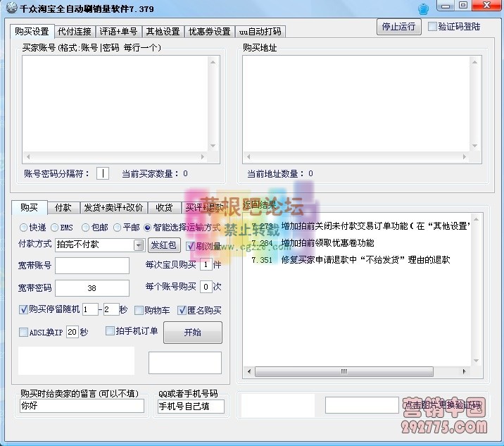Click the app icon in the title bar

pyautogui.click(x=11, y=8)
